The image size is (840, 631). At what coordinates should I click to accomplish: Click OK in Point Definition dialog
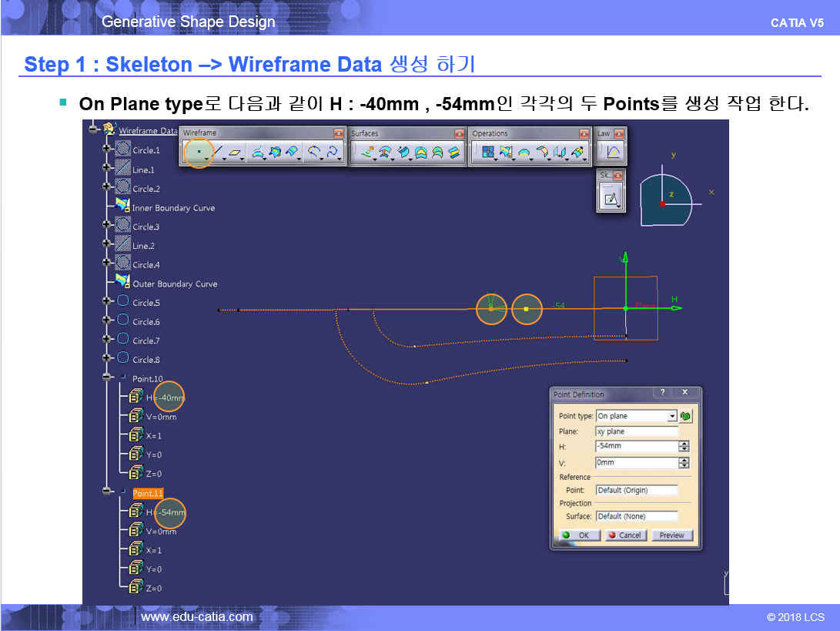pyautogui.click(x=577, y=535)
